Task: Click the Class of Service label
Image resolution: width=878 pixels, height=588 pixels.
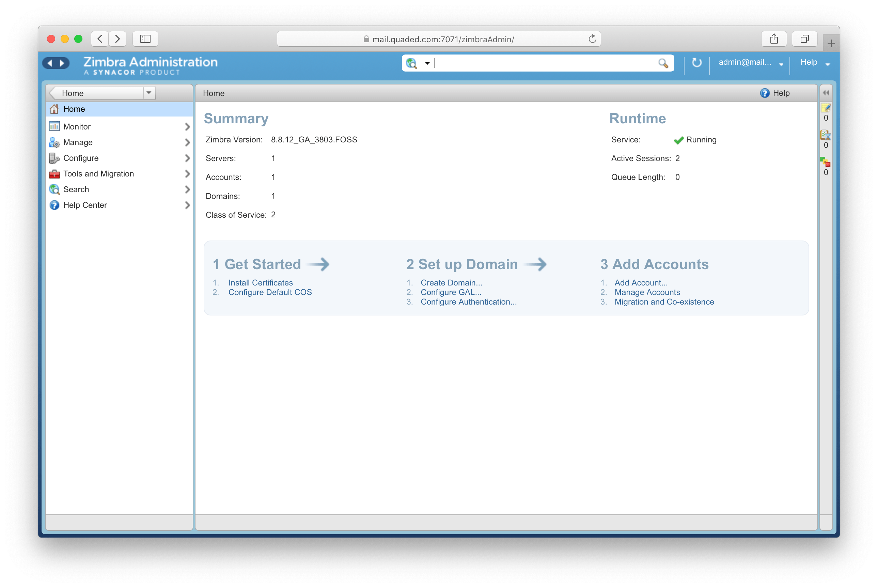Action: click(236, 215)
